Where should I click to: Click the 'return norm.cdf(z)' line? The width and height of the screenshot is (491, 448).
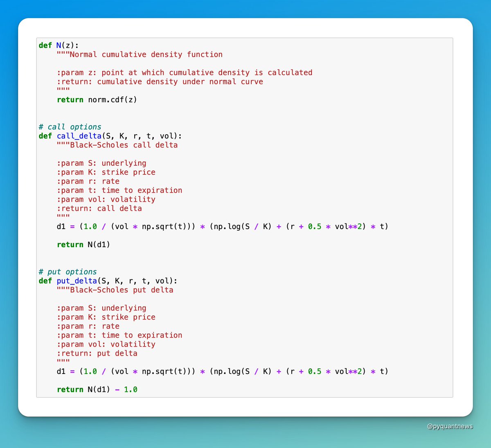[97, 99]
